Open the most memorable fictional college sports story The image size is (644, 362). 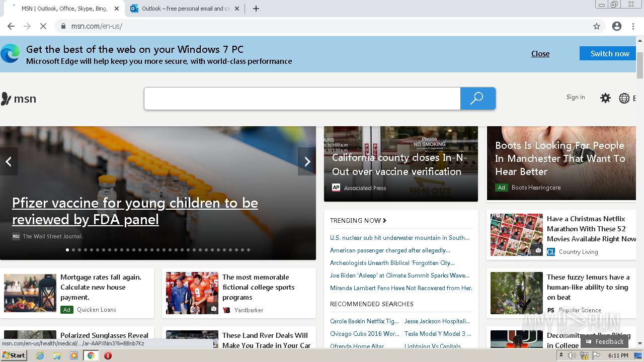[259, 287]
